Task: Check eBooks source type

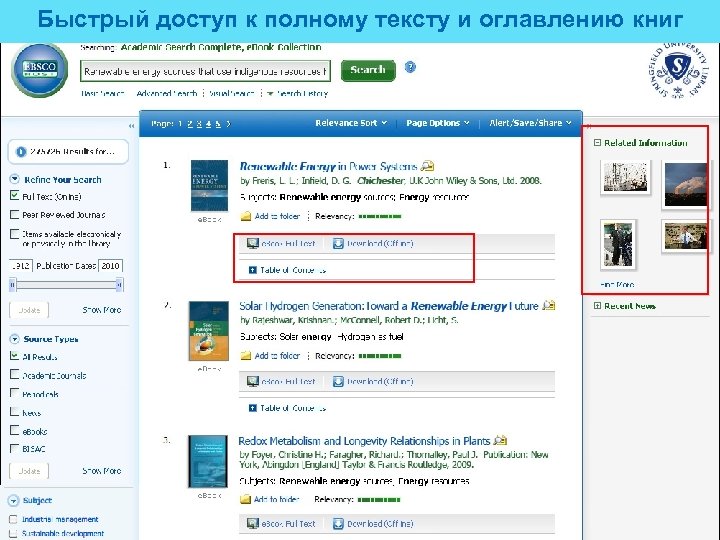Action: tap(15, 431)
